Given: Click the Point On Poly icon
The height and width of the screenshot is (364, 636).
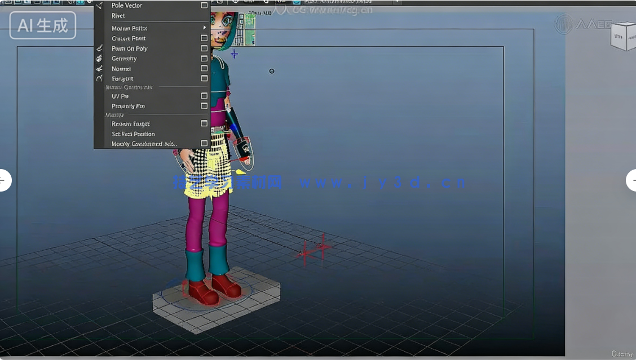Looking at the screenshot, I should click(99, 48).
